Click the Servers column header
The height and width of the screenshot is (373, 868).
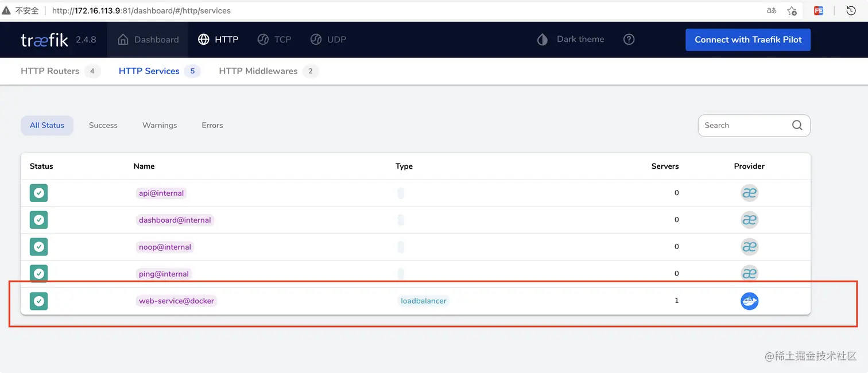click(665, 166)
